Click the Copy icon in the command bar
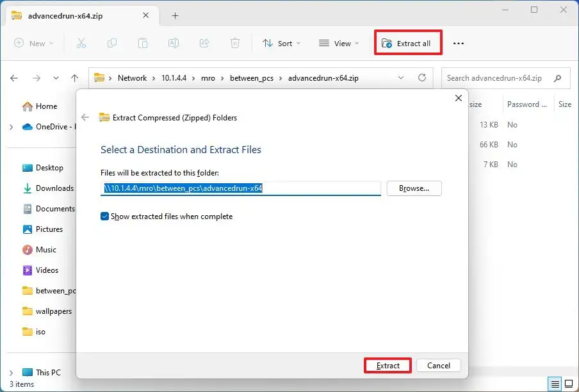This screenshot has width=579, height=392. coord(113,43)
